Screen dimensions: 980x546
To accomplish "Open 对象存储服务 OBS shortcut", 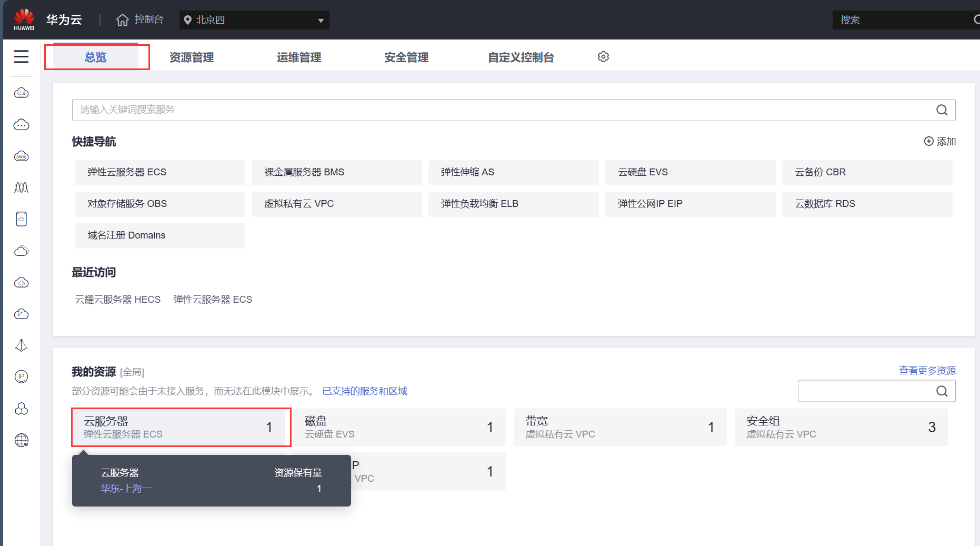I will point(160,204).
